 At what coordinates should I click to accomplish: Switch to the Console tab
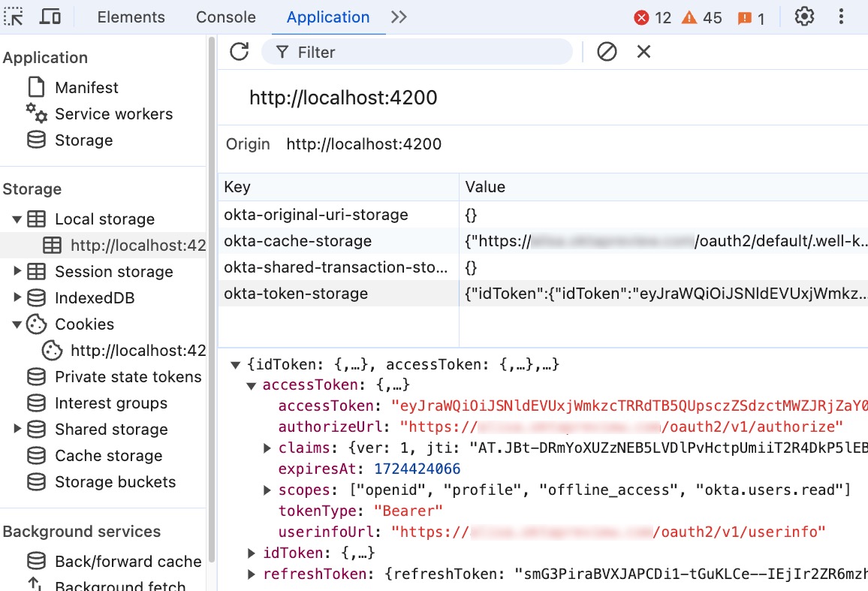[225, 17]
